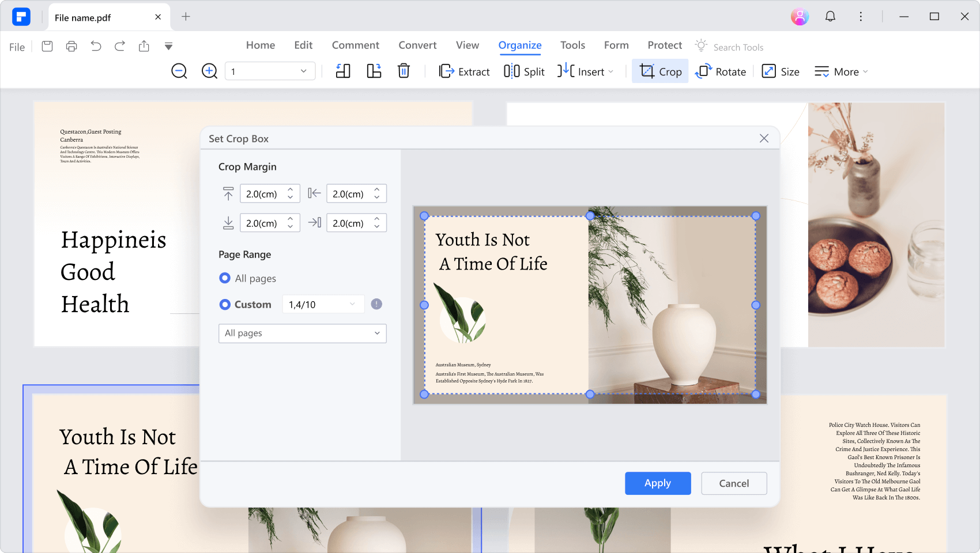Image resolution: width=980 pixels, height=553 pixels.
Task: Open the vertical three-dot menu
Action: pos(861,17)
